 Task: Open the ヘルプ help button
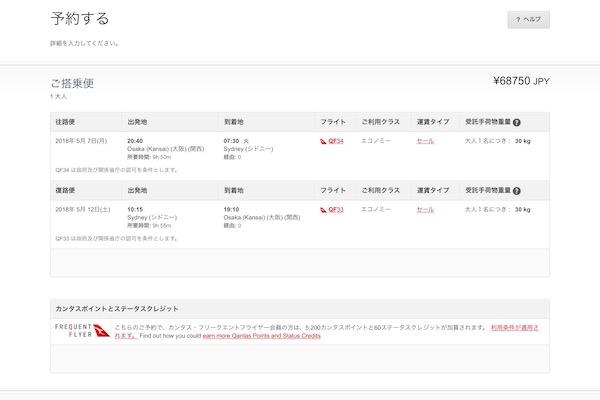click(x=528, y=20)
